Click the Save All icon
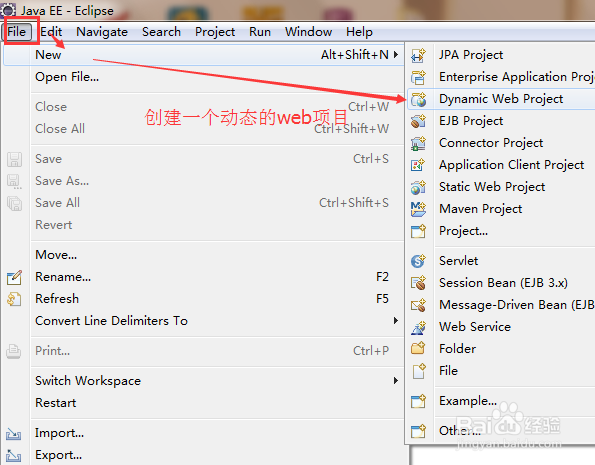 click(x=14, y=203)
